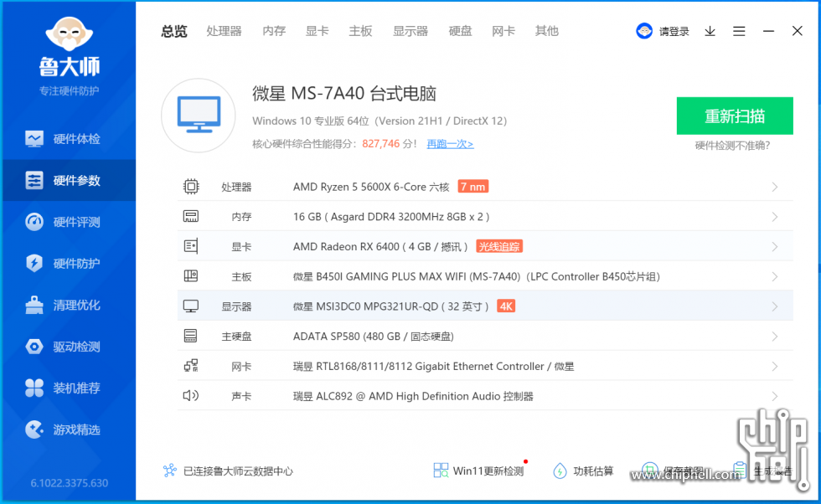The width and height of the screenshot is (821, 504).
Task: Switch to the top 网卡 tab
Action: [x=503, y=32]
